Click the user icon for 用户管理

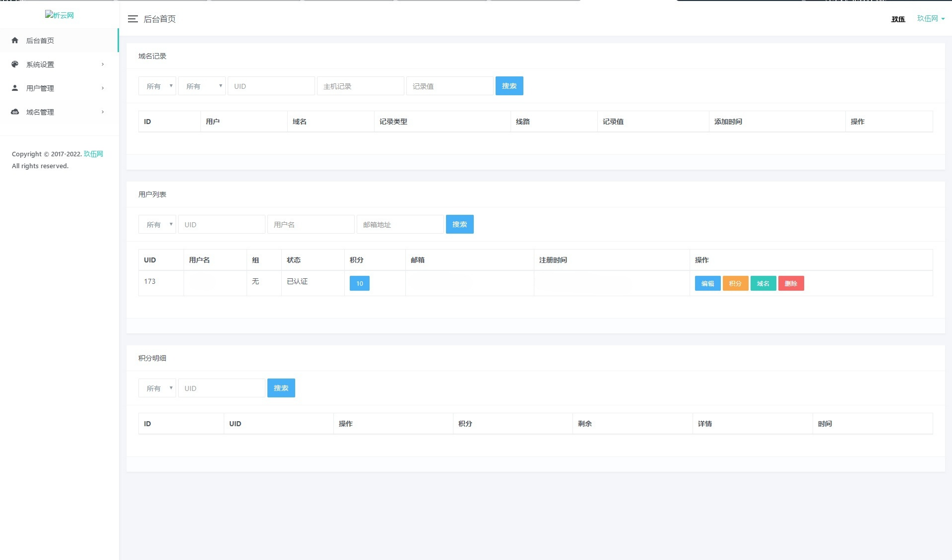[x=15, y=88]
